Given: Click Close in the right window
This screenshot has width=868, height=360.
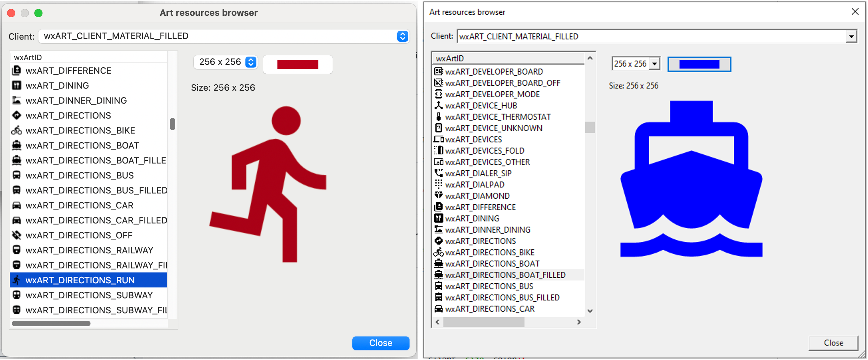Looking at the screenshot, I should [833, 343].
